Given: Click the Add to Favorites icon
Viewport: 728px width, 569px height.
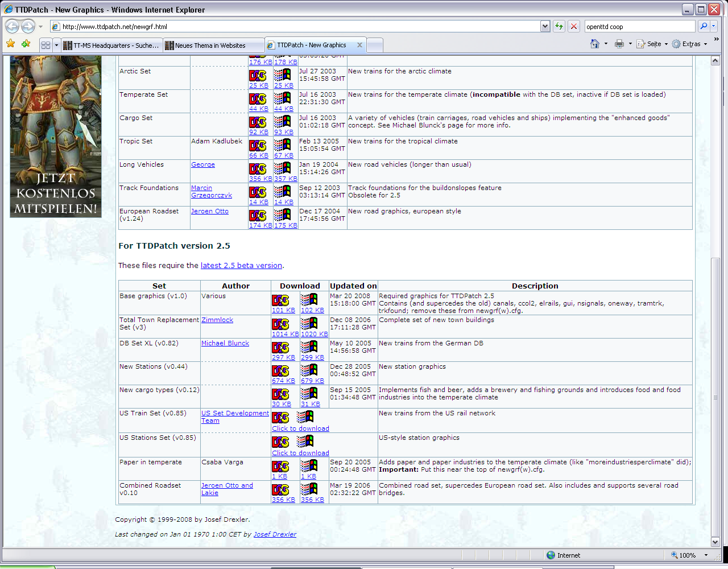Looking at the screenshot, I should click(26, 44).
